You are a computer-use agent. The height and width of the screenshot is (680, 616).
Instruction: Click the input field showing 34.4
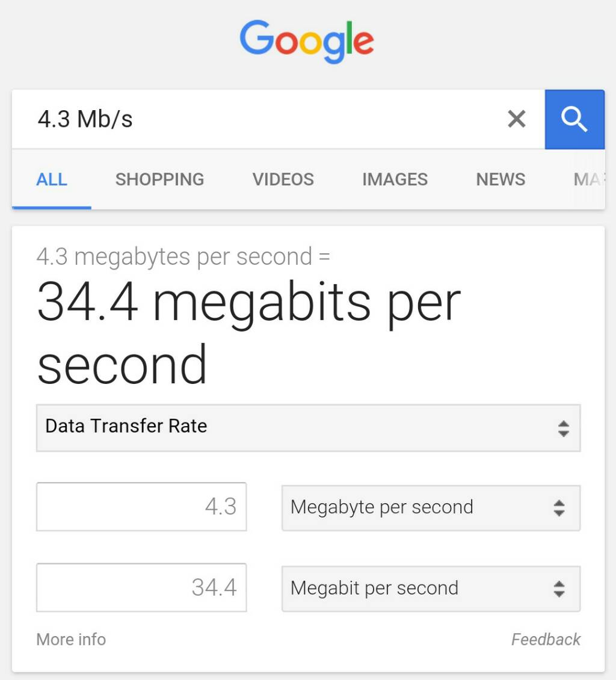142,588
